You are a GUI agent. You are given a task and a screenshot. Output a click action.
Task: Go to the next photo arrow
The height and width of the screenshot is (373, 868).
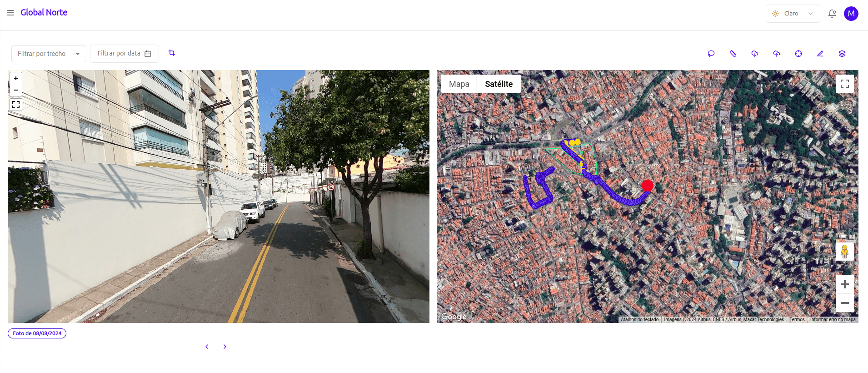click(225, 347)
